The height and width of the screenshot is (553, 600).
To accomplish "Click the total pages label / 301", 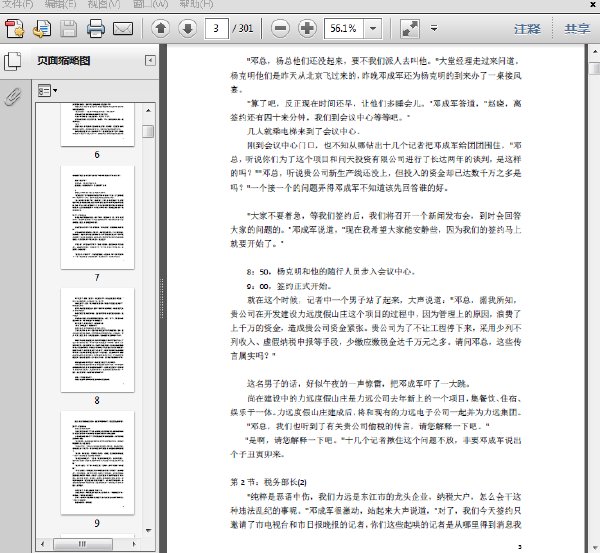I will click(243, 29).
